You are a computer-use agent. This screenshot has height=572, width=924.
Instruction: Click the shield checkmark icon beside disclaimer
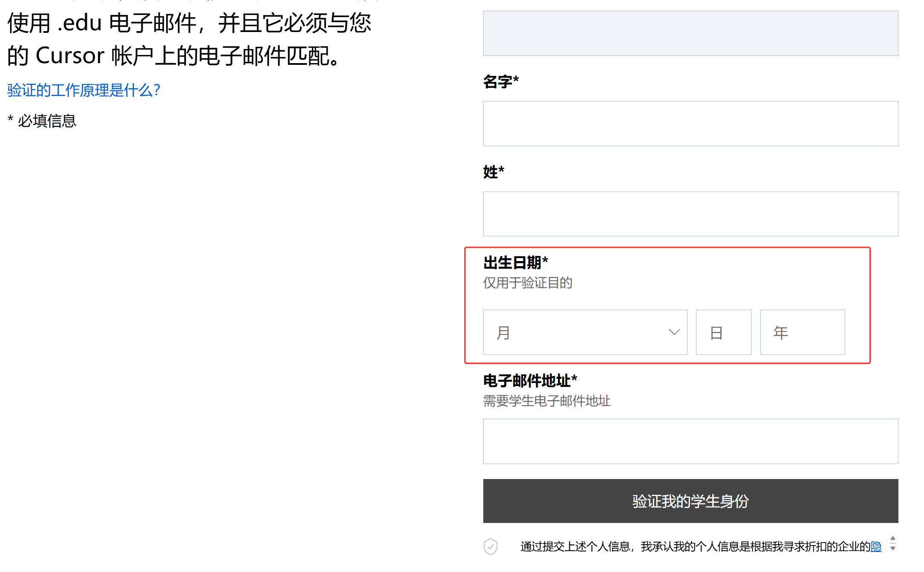(491, 546)
